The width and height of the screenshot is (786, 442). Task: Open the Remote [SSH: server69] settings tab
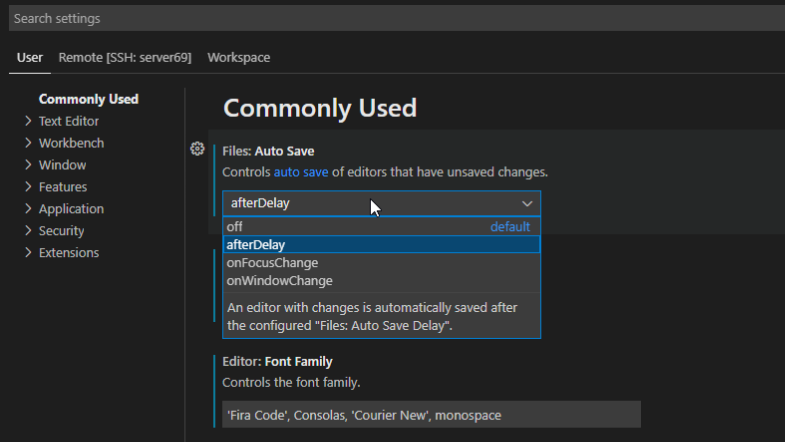point(125,57)
